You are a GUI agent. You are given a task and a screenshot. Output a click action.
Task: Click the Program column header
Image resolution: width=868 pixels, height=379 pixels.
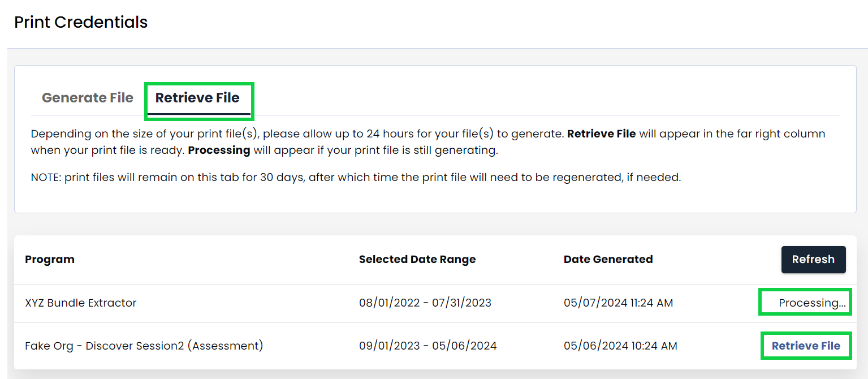tap(50, 259)
